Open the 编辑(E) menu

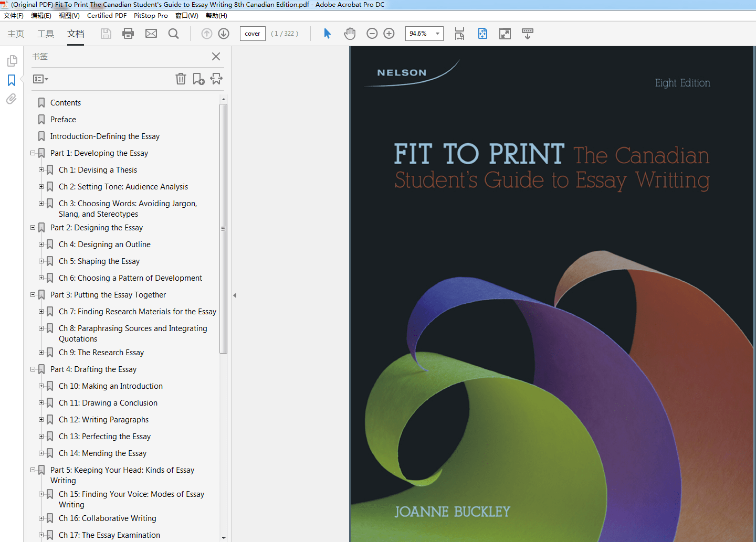pyautogui.click(x=41, y=16)
